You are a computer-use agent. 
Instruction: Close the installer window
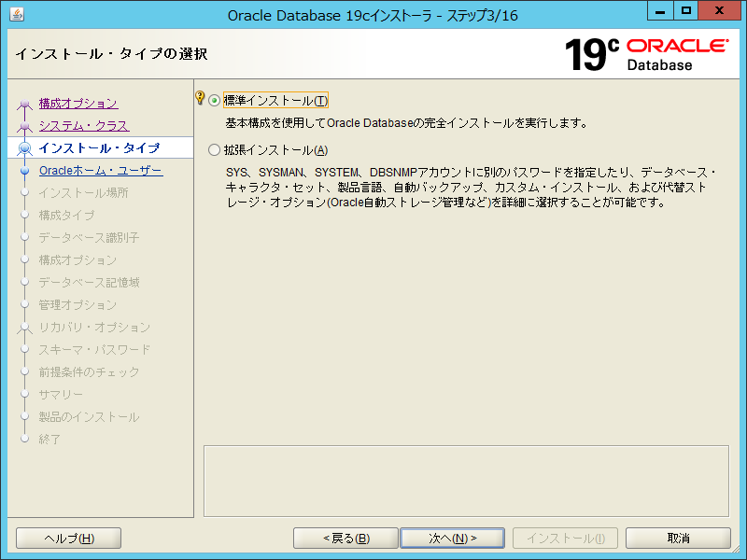(x=719, y=11)
